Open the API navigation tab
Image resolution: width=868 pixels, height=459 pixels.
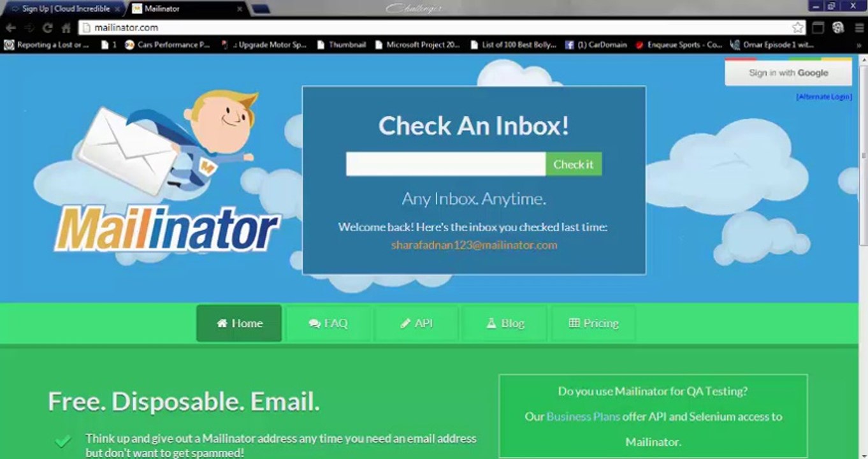417,323
